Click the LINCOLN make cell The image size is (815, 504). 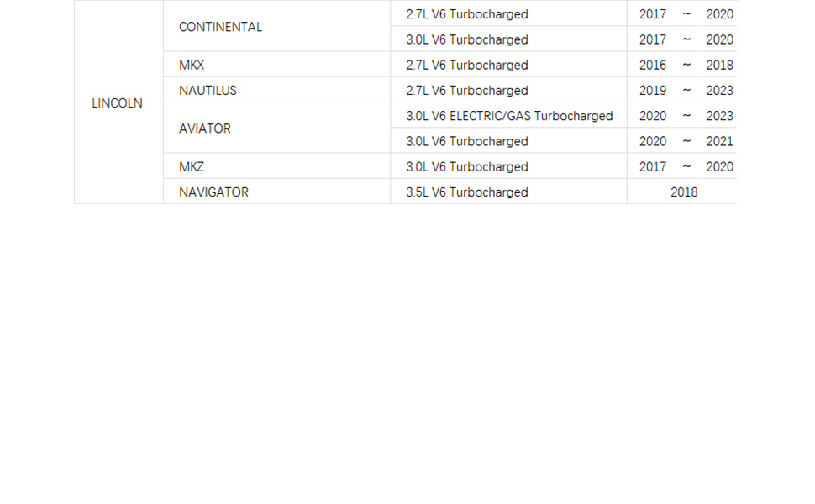(118, 102)
